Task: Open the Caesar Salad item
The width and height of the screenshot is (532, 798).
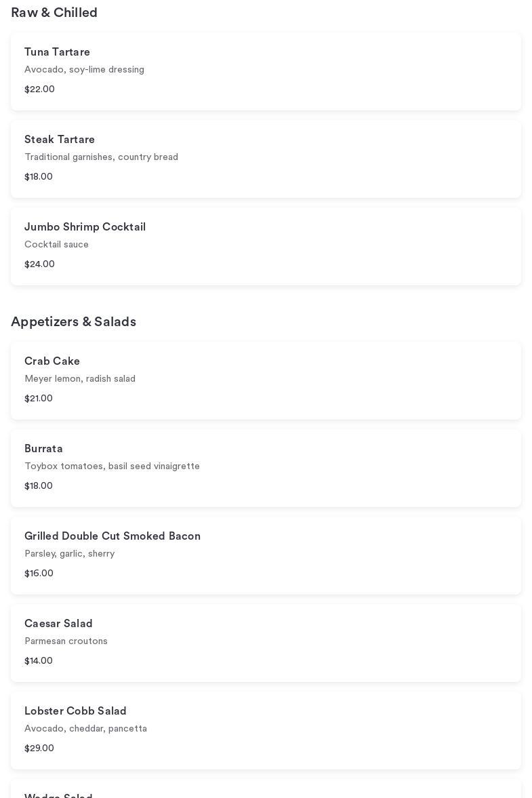Action: (58, 624)
